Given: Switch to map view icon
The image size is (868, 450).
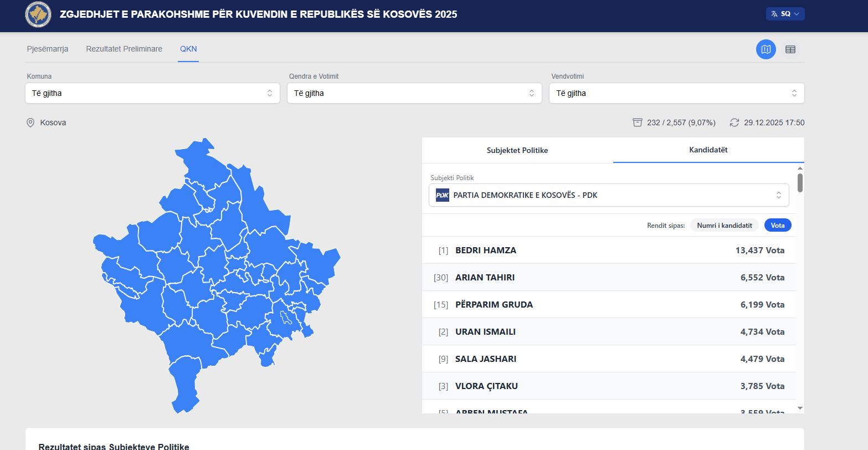Looking at the screenshot, I should point(766,49).
